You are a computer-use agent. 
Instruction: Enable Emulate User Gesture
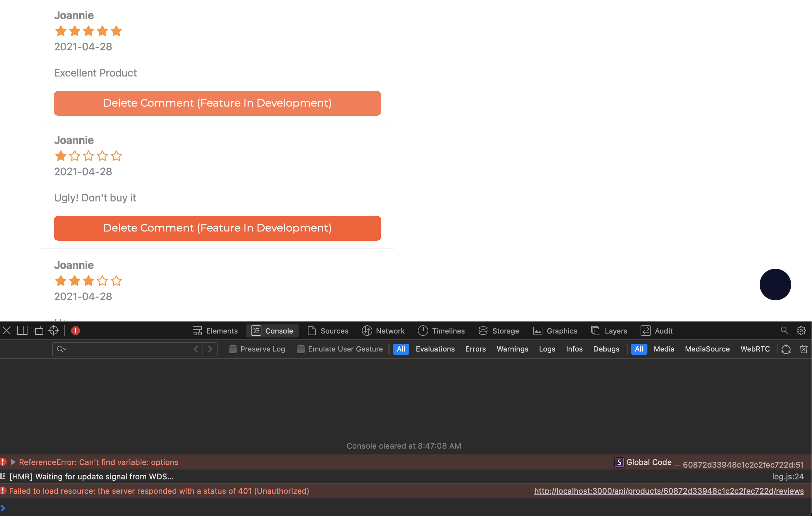pyautogui.click(x=300, y=349)
